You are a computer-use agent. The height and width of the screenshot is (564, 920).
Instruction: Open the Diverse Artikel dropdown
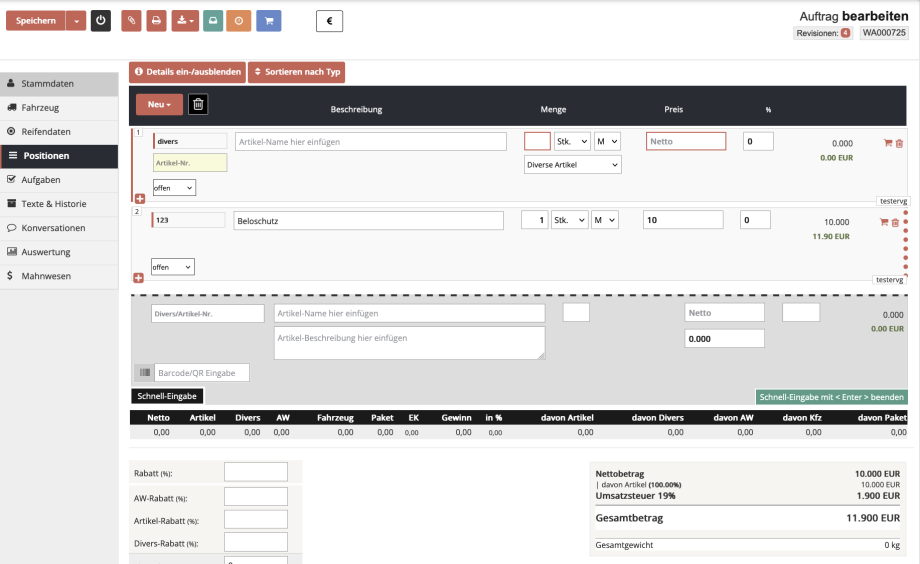point(572,164)
